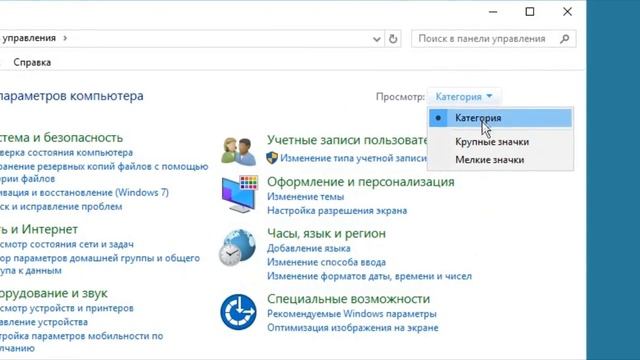Click Изменение способа ввода link
The image size is (640, 360).
click(x=326, y=262)
